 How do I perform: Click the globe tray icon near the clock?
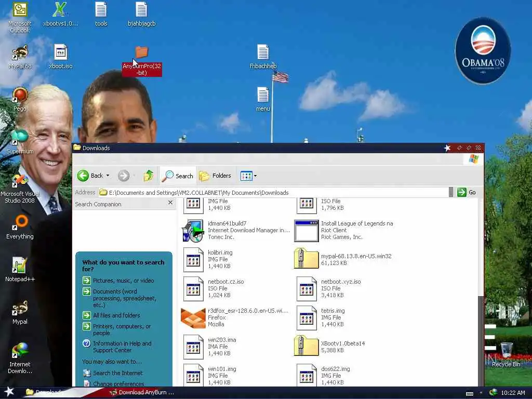494,393
